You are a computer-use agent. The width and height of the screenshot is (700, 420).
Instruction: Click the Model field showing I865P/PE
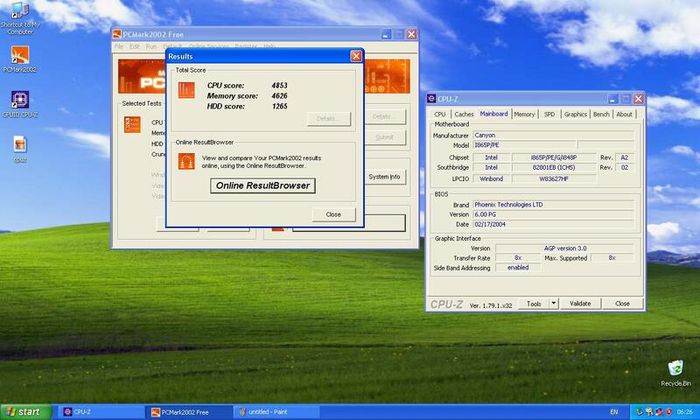tap(525, 145)
